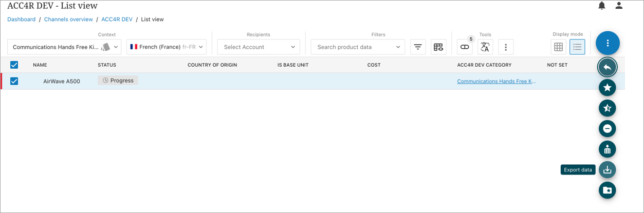Image resolution: width=644 pixels, height=213 pixels.
Task: Toggle the select-all header checkbox
Action: 14,65
